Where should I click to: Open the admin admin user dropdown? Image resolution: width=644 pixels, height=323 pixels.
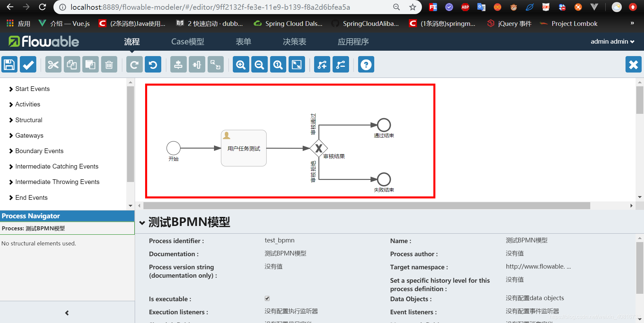[612, 42]
